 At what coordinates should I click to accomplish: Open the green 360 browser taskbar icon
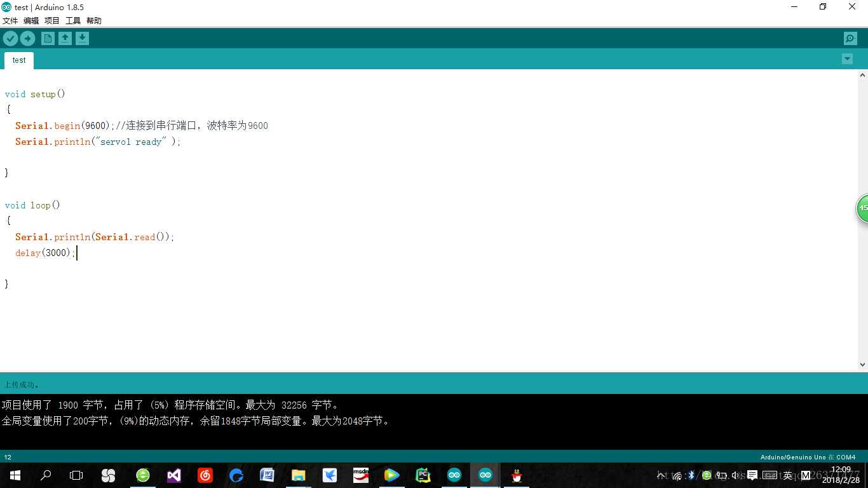click(x=143, y=475)
